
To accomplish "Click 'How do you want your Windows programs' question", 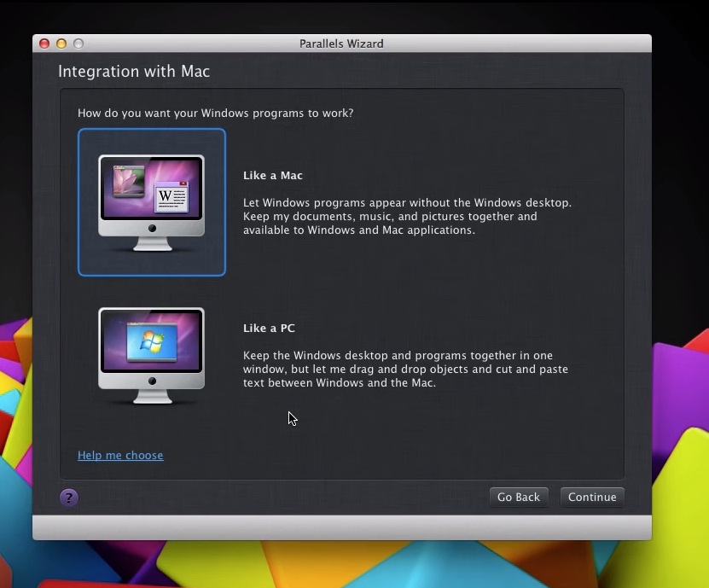I will pos(215,113).
